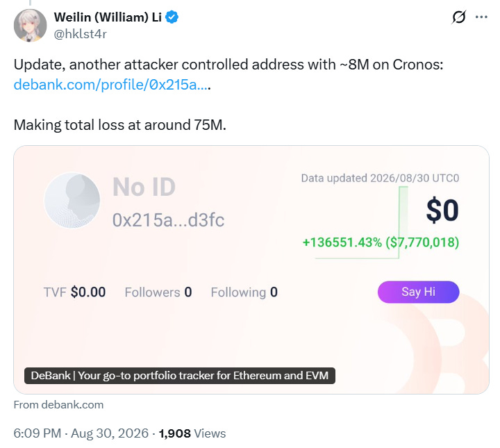Click the $0 balance amount
Viewport: 500px width, 448px height.
pos(442,210)
